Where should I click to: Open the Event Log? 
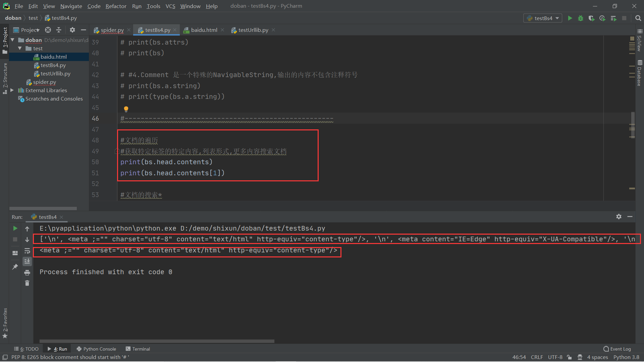click(x=617, y=349)
